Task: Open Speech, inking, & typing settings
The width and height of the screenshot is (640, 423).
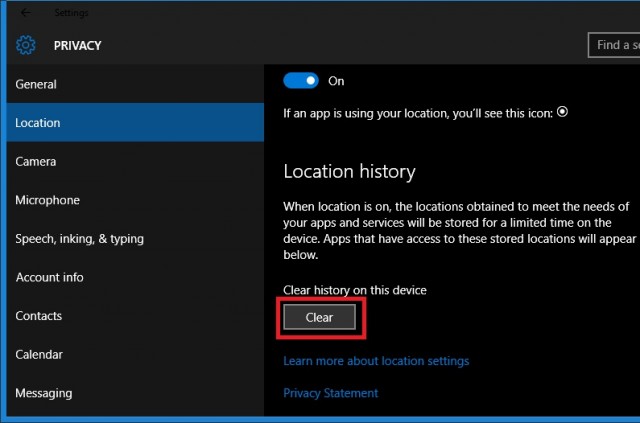Action: pyautogui.click(x=79, y=239)
